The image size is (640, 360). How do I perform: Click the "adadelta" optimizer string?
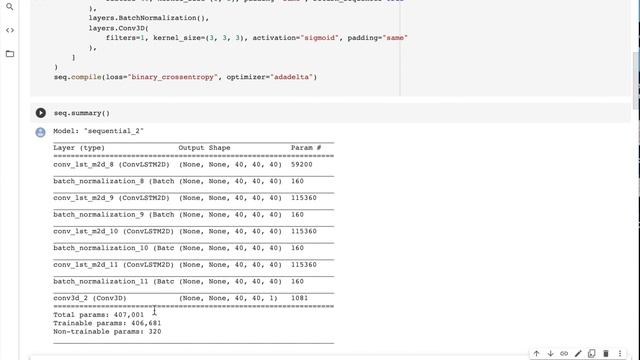pos(293,77)
